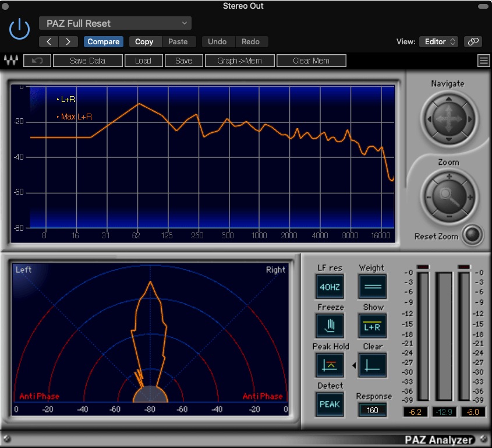
Task: Click the Clear peak graph button
Action: 373,365
